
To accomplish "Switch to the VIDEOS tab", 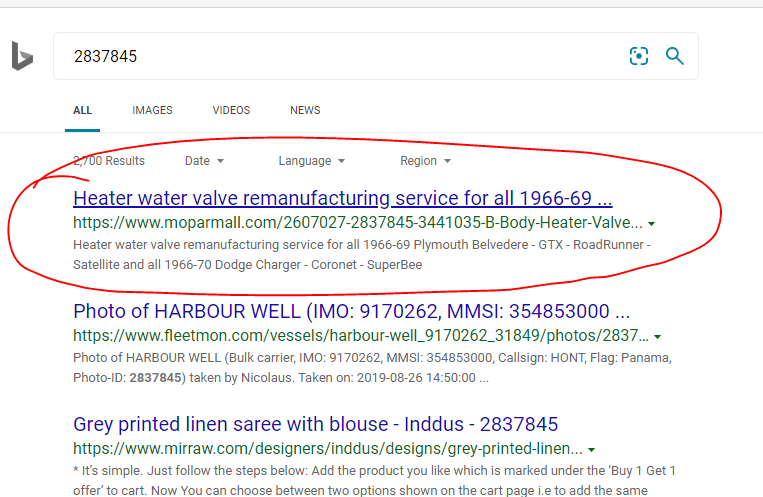I will click(231, 110).
